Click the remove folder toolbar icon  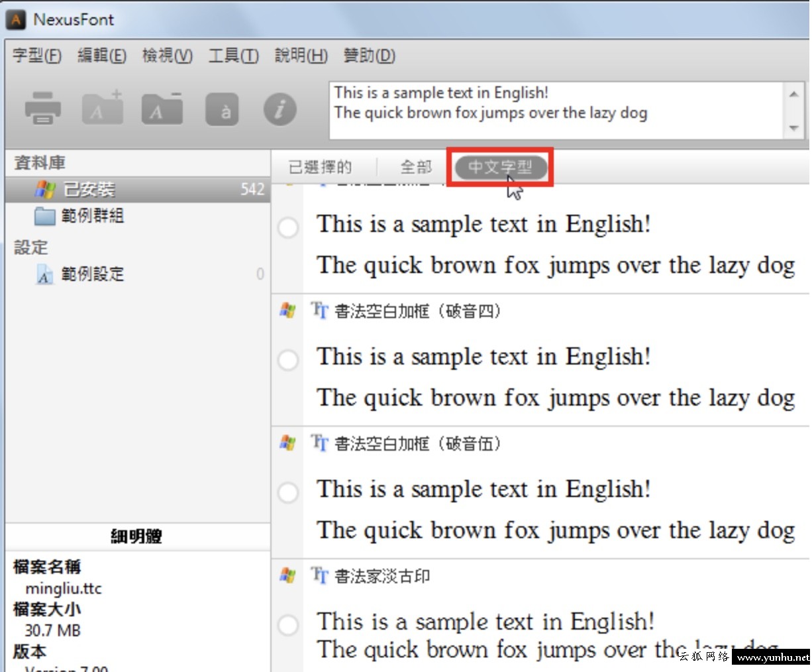click(162, 108)
